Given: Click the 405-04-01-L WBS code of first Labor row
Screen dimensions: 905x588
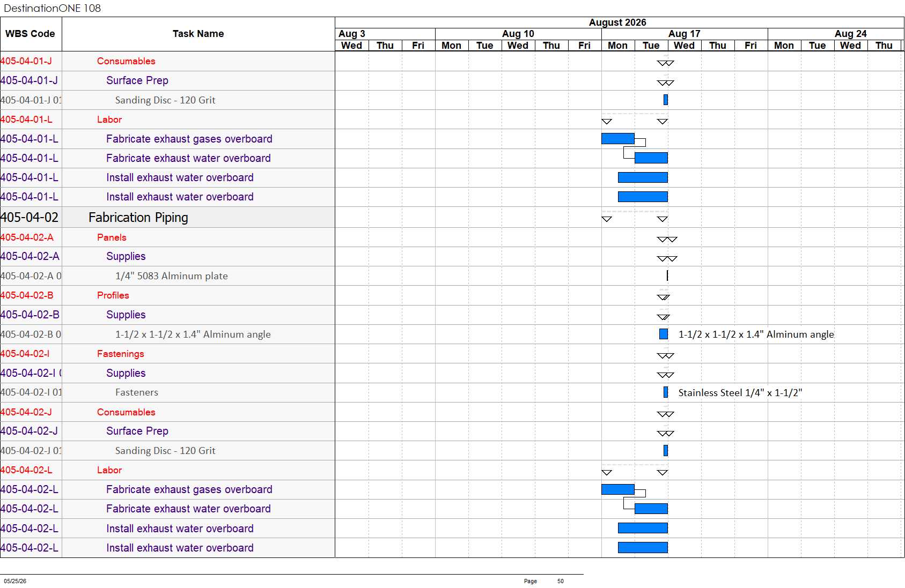Looking at the screenshot, I should coord(26,120).
